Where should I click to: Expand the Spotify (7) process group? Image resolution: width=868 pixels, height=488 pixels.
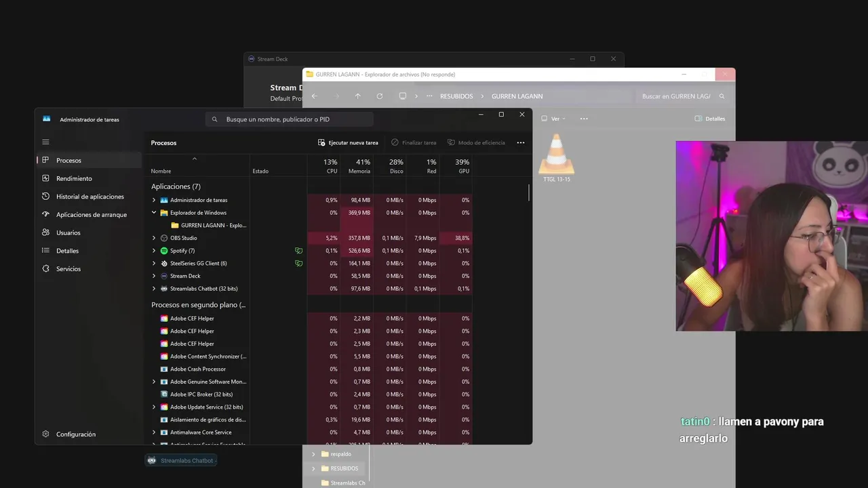[x=154, y=251]
